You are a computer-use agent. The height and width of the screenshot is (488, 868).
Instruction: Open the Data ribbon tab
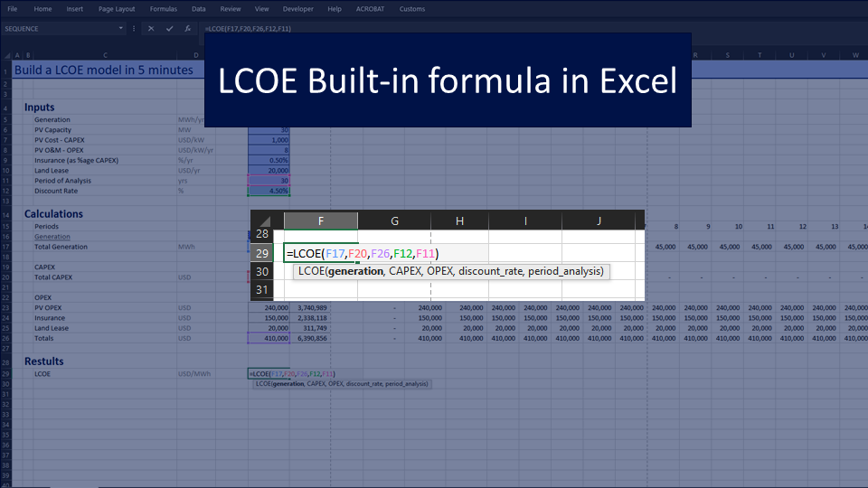point(199,9)
